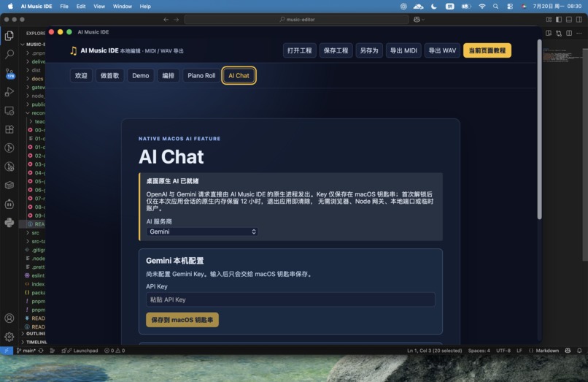Split the VS Code editor right
Image resolution: width=588 pixels, height=382 pixels.
point(569,34)
